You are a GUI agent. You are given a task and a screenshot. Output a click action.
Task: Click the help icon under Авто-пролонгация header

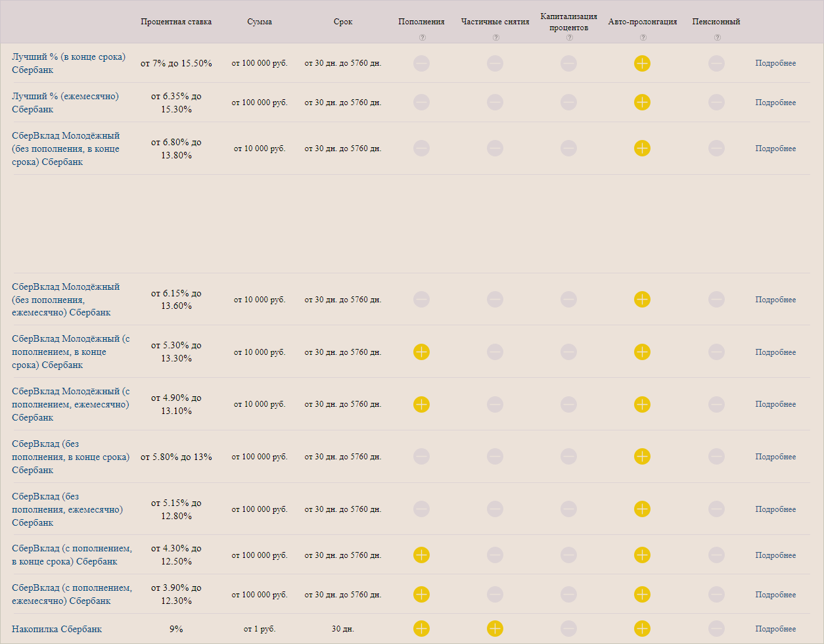(643, 37)
